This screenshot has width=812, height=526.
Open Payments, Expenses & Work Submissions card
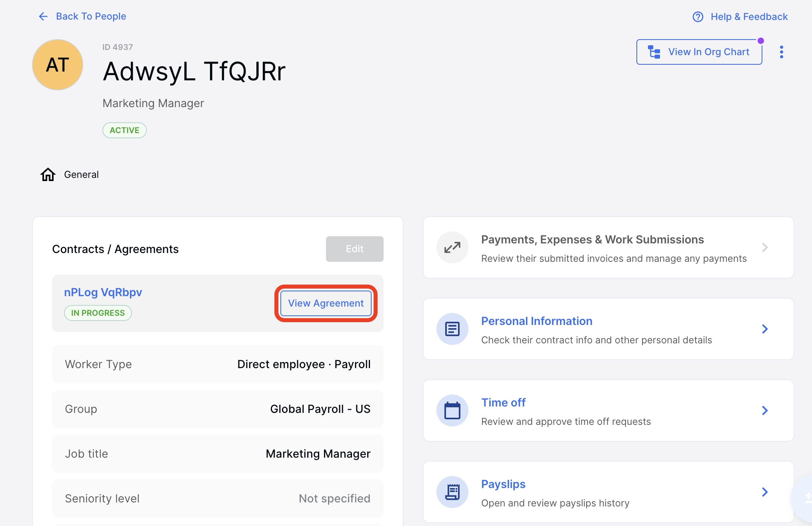tap(608, 247)
